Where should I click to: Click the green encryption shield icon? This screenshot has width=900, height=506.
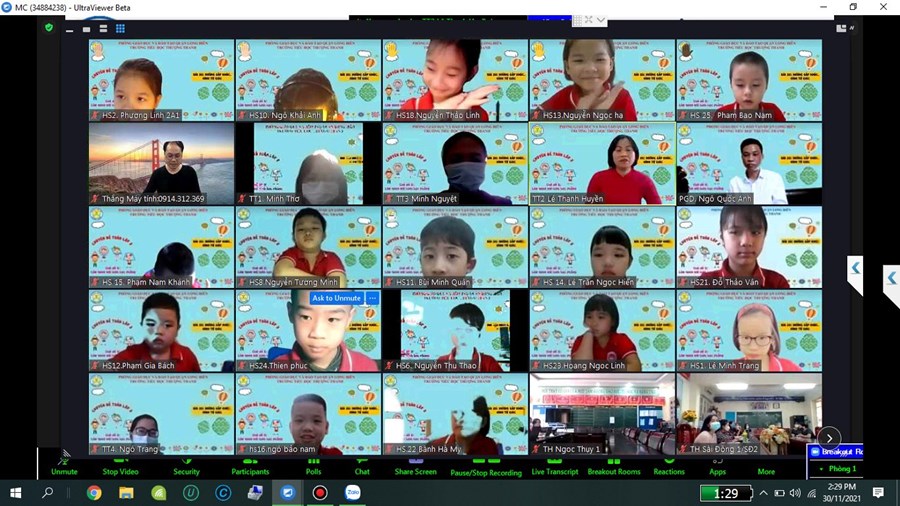pos(49,28)
